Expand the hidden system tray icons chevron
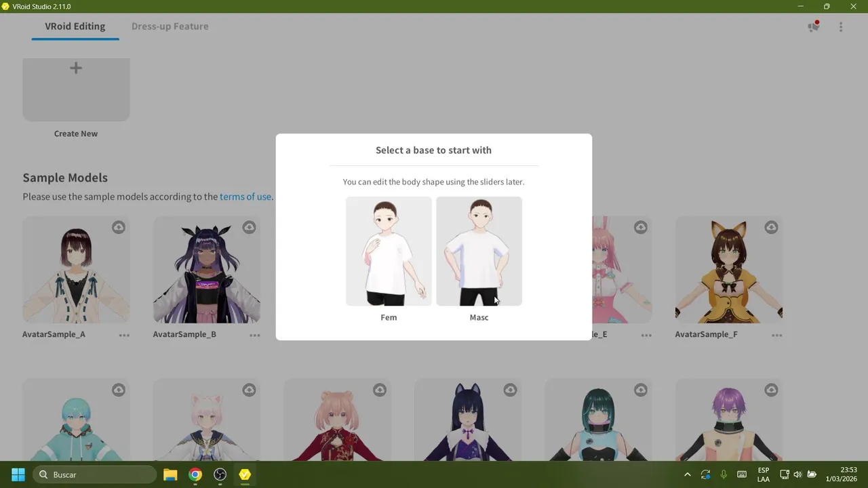The height and width of the screenshot is (488, 868). (x=687, y=474)
